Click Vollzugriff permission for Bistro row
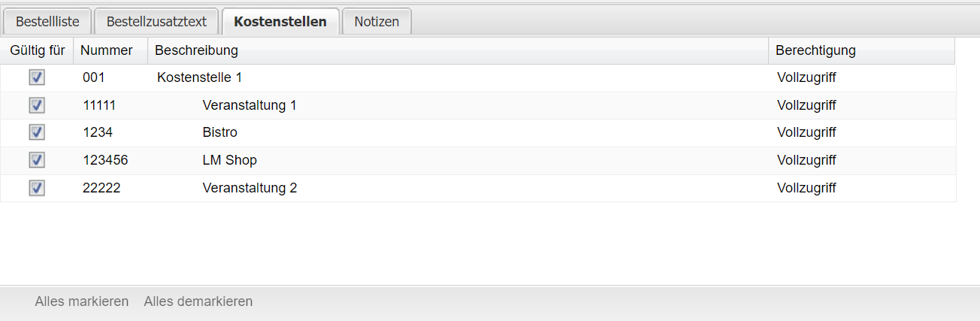Viewport: 980px width, 321px height. [806, 132]
